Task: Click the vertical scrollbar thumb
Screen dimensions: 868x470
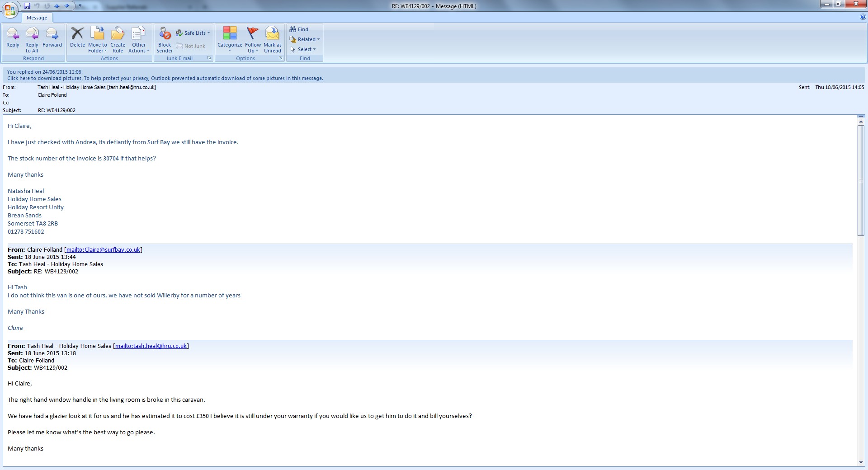Action: tap(861, 180)
